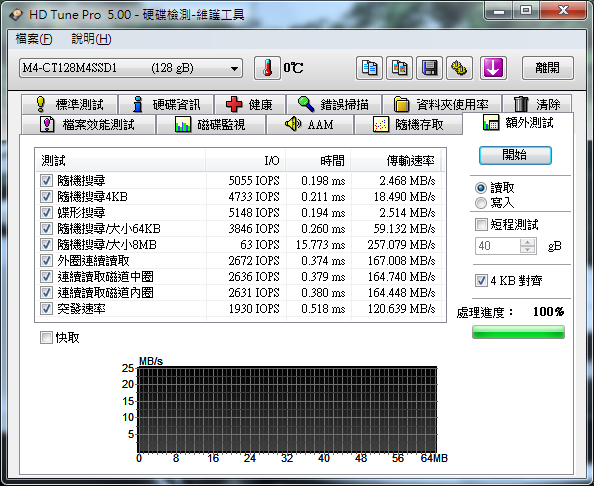The width and height of the screenshot is (594, 486).
Task: Switch to the 磁碟監視 tab
Action: [x=211, y=124]
